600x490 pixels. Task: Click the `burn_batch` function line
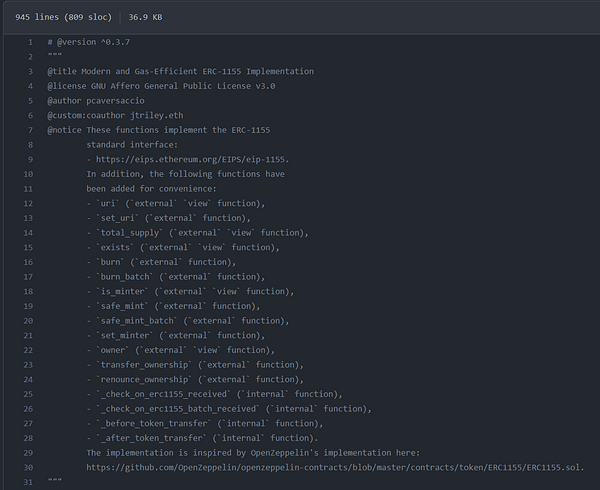(176, 277)
